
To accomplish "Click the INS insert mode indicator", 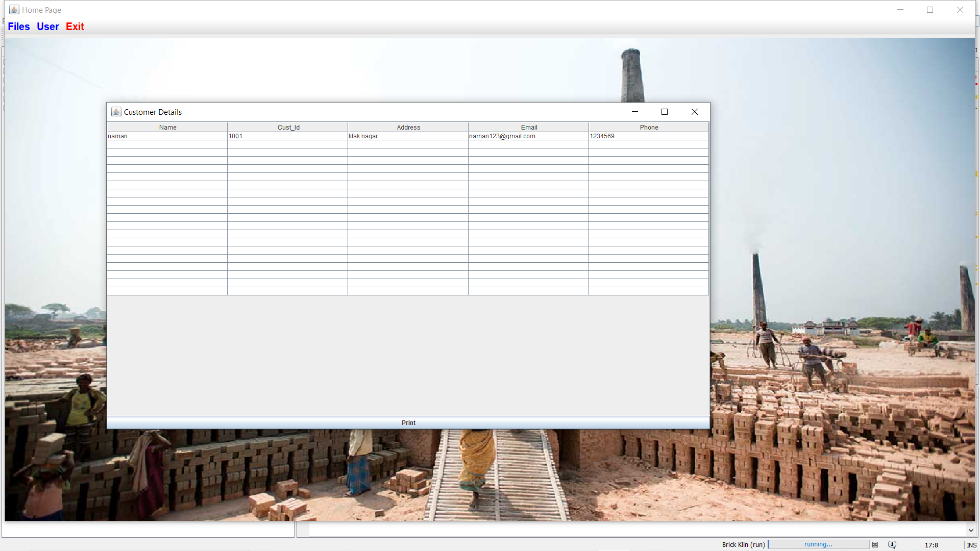I will click(x=971, y=545).
